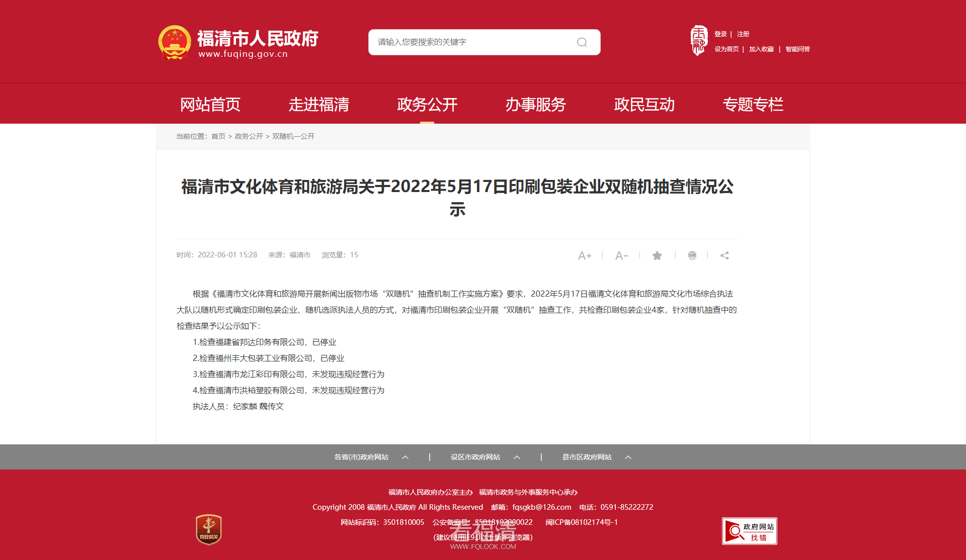966x560 pixels.
Task: Open 闽ICP备08102174号-1 footer link
Action: tap(581, 522)
